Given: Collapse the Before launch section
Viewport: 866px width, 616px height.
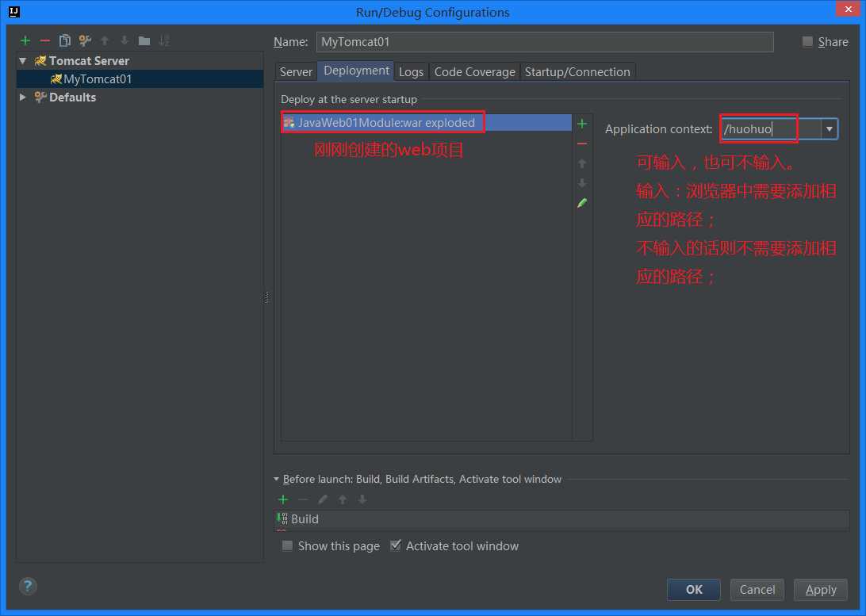Looking at the screenshot, I should (x=276, y=479).
